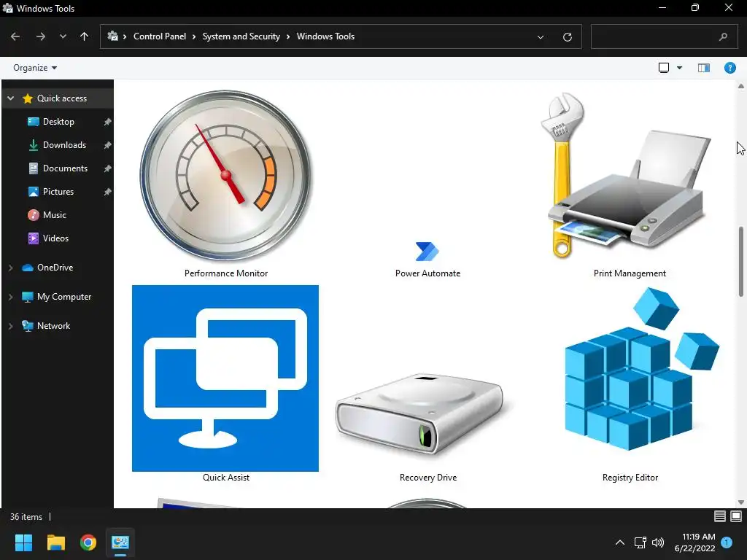
Task: Open the volume control in system tray
Action: click(x=658, y=542)
